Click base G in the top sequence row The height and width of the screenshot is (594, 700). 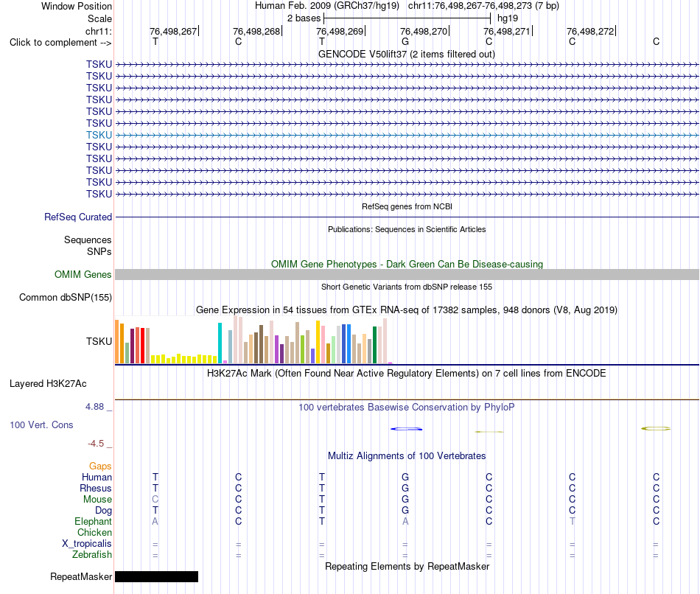coord(405,41)
